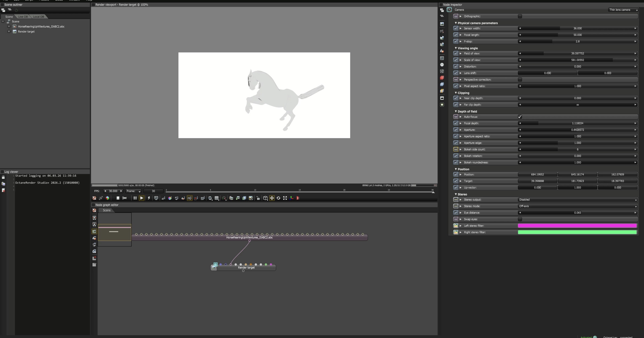Click the autofocus picker icon
Screen dimensions: 644x338
coord(164,198)
